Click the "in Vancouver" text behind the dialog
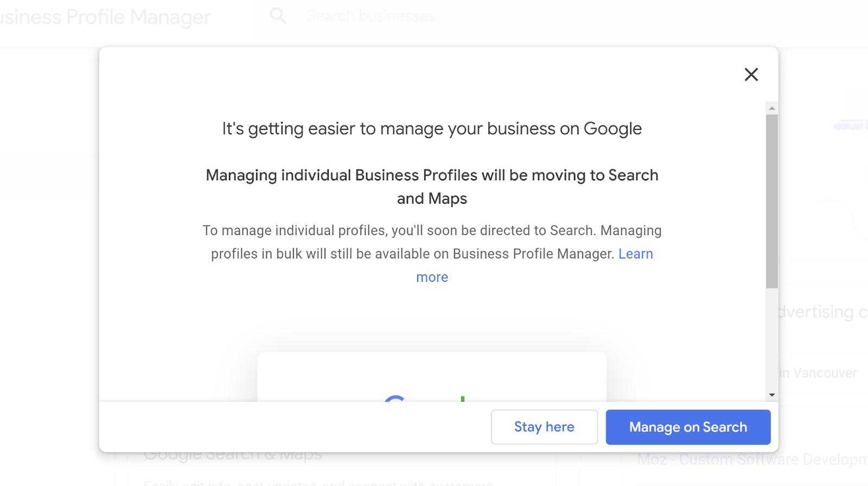This screenshot has width=868, height=486. (818, 373)
